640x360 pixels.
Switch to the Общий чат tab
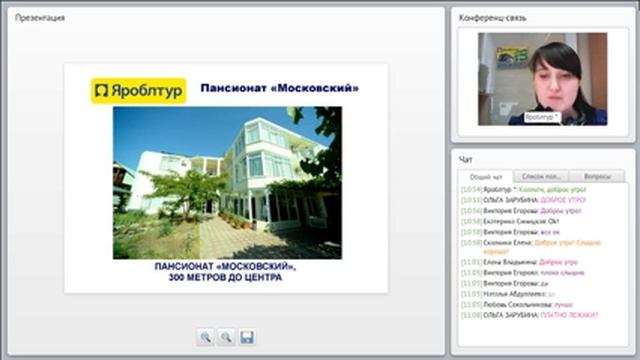coord(485,177)
